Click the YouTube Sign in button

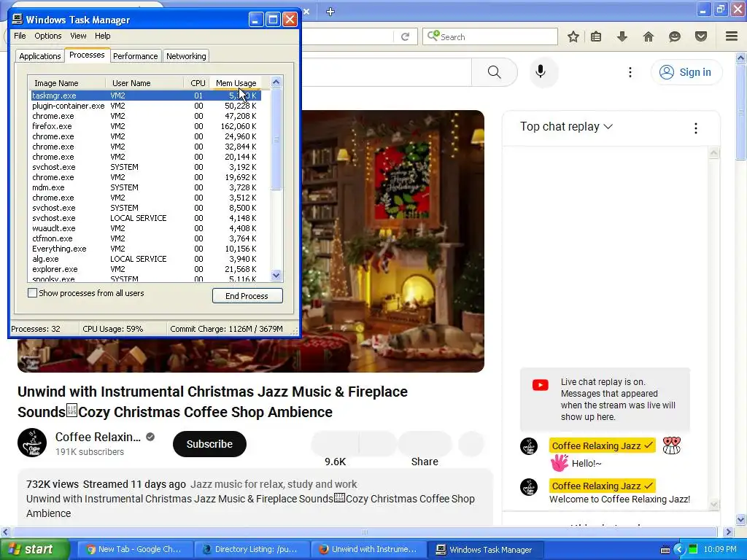[x=686, y=72]
